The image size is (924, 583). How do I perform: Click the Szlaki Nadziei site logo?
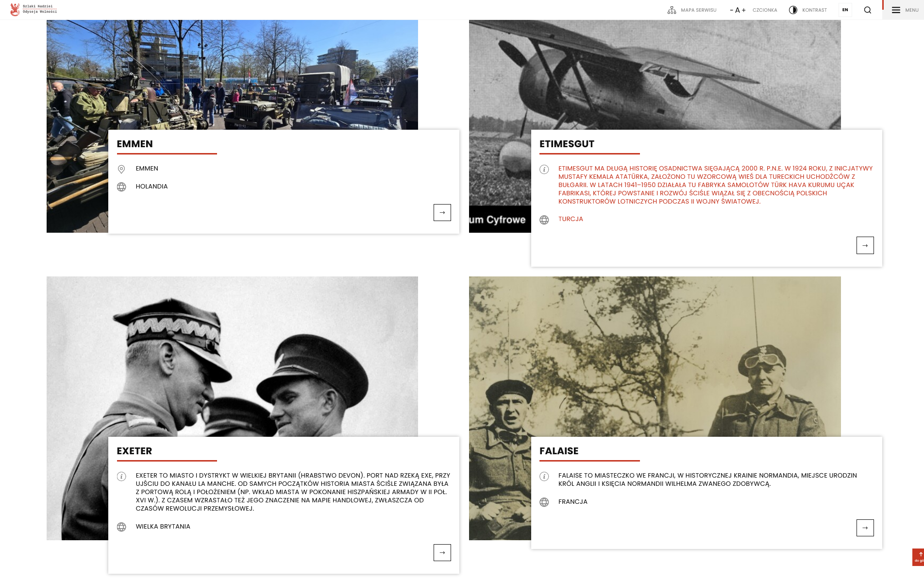click(34, 10)
